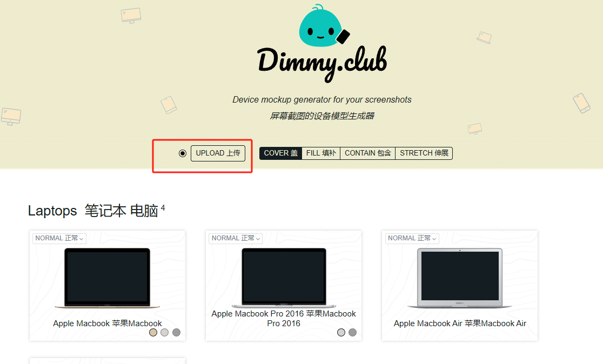Open the NORMAL 正常 dropdown on Apple Macbook card
Image resolution: width=603 pixels, height=364 pixels.
click(59, 238)
